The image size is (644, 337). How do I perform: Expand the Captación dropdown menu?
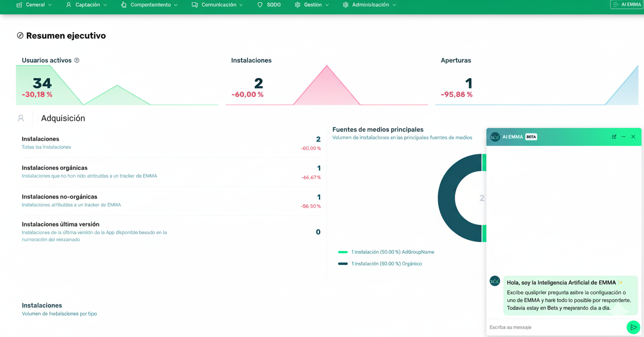(x=86, y=5)
